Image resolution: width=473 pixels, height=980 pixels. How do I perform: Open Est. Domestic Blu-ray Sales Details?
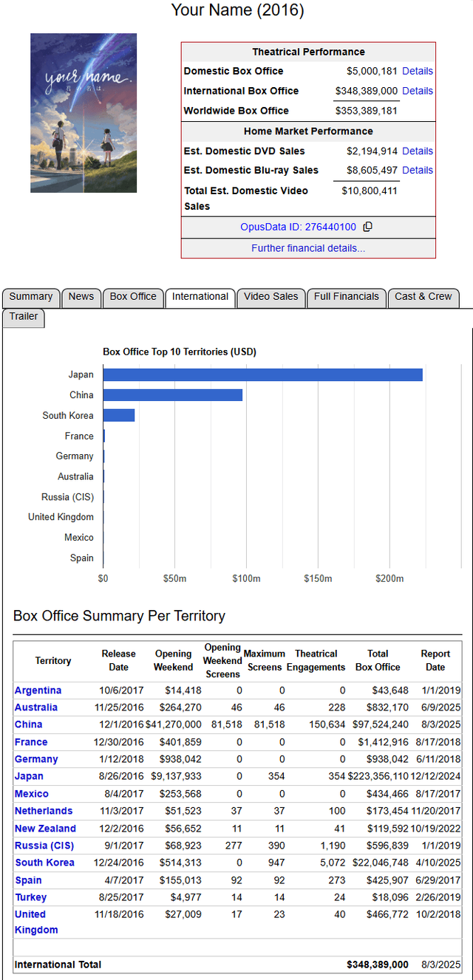click(x=418, y=171)
